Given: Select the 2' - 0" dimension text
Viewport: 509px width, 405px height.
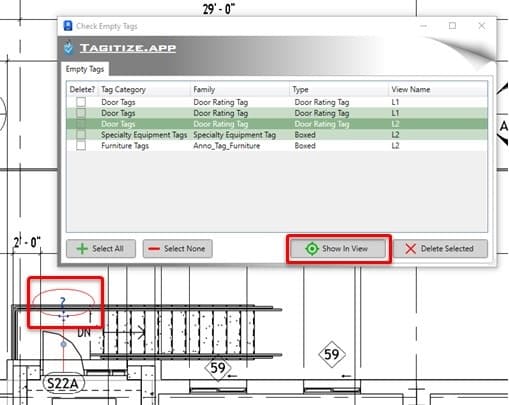Looking at the screenshot, I should click(x=27, y=242).
